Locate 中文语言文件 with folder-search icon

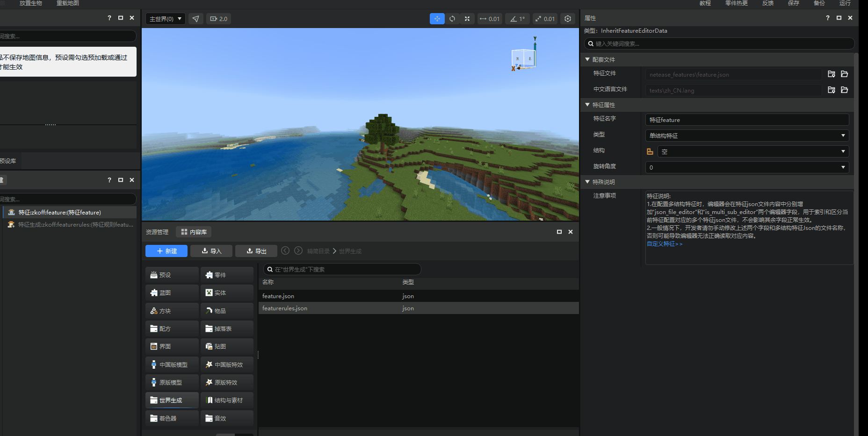coord(832,90)
